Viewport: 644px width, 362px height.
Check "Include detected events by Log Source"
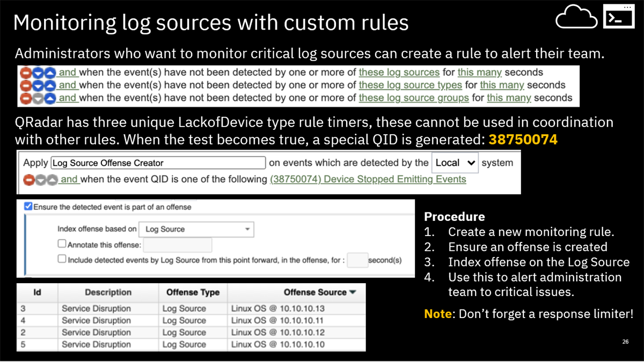point(62,260)
